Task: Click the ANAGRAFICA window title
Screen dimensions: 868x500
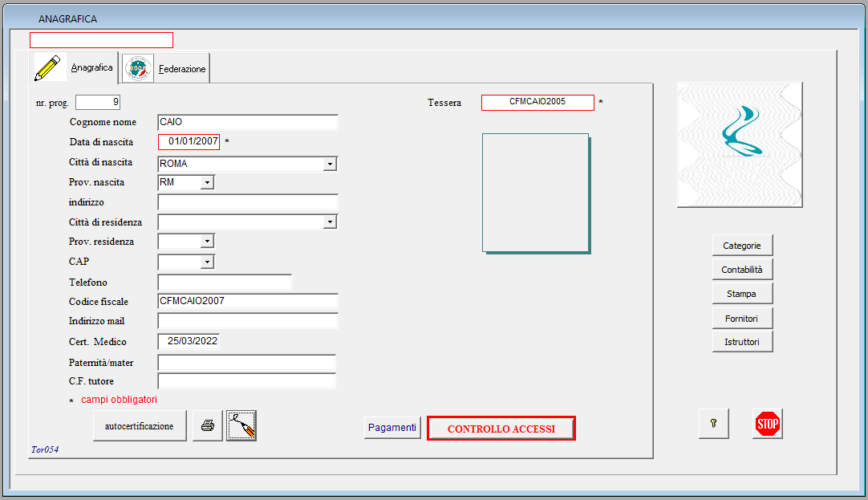Action: 67,18
